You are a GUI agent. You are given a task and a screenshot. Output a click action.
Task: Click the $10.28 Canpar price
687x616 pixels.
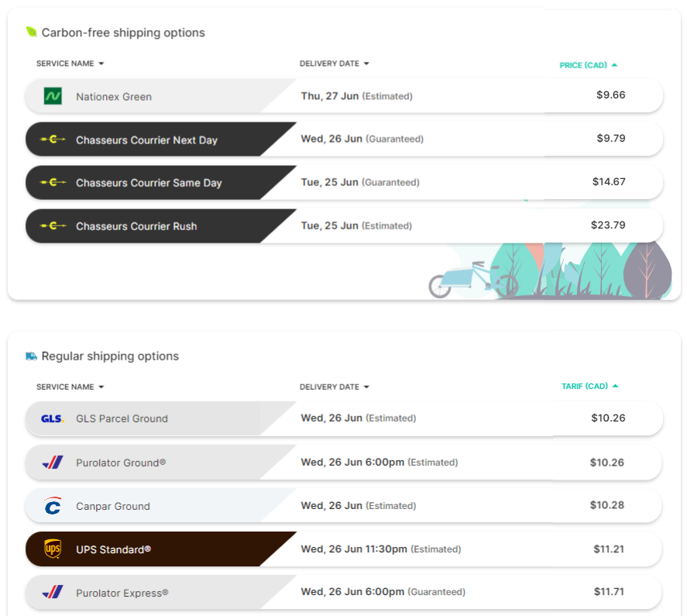[606, 505]
